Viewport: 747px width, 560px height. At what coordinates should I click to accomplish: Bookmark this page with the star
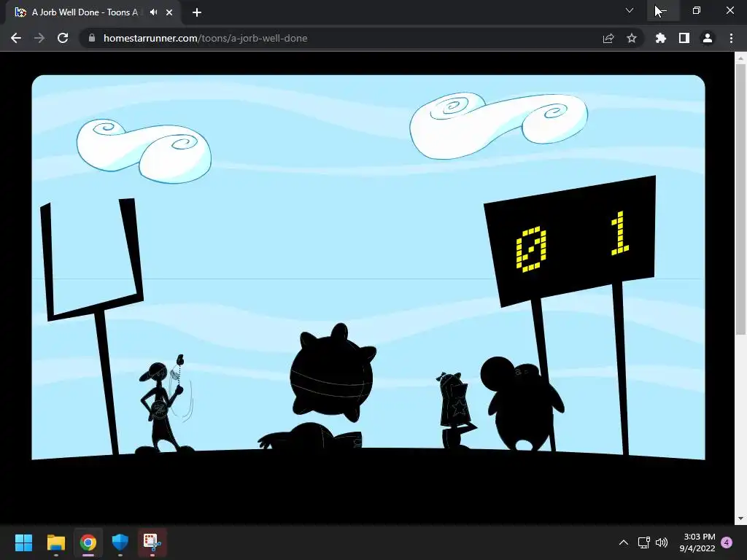pos(632,38)
